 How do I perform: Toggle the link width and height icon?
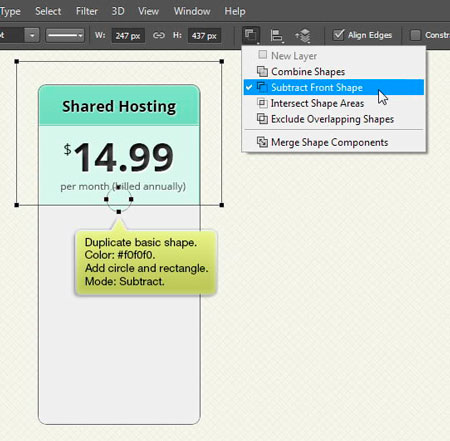click(x=159, y=35)
